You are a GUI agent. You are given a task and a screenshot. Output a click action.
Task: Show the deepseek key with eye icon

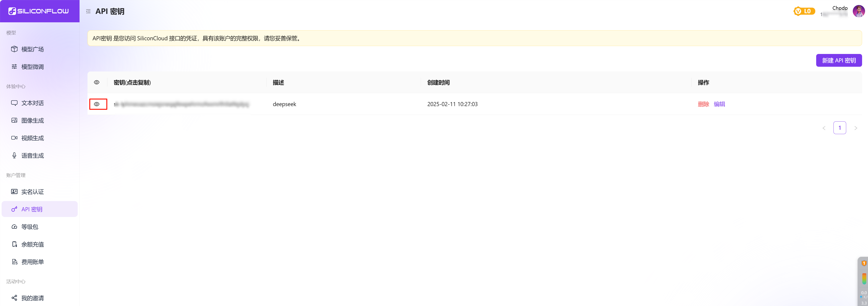pos(97,104)
